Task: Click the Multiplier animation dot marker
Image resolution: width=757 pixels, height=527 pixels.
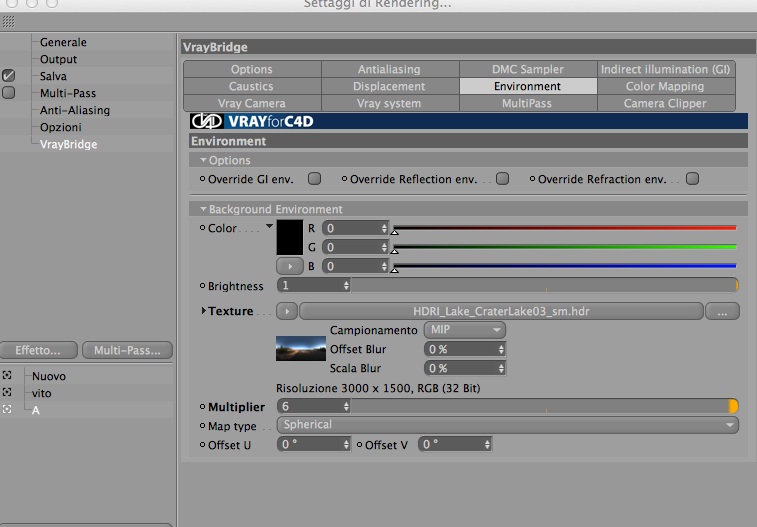Action: point(203,407)
